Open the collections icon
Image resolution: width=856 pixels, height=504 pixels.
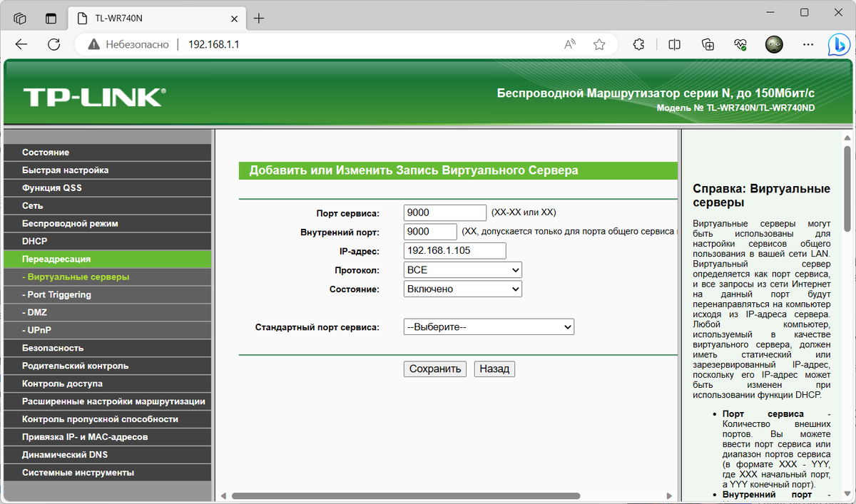[708, 44]
